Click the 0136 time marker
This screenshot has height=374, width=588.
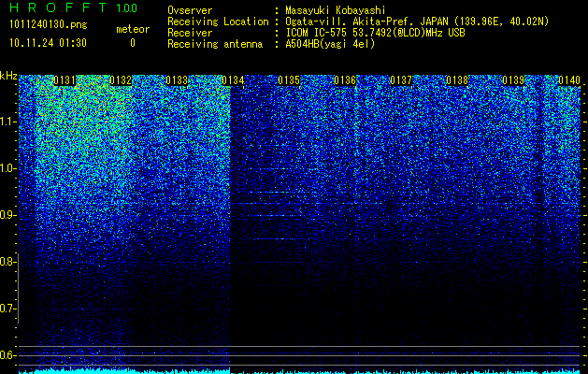[x=345, y=80]
